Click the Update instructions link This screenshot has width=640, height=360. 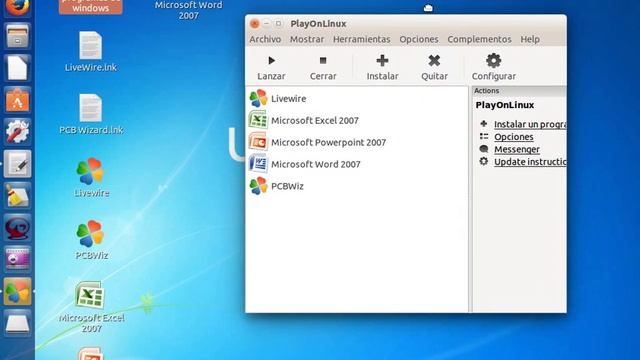[x=530, y=162]
